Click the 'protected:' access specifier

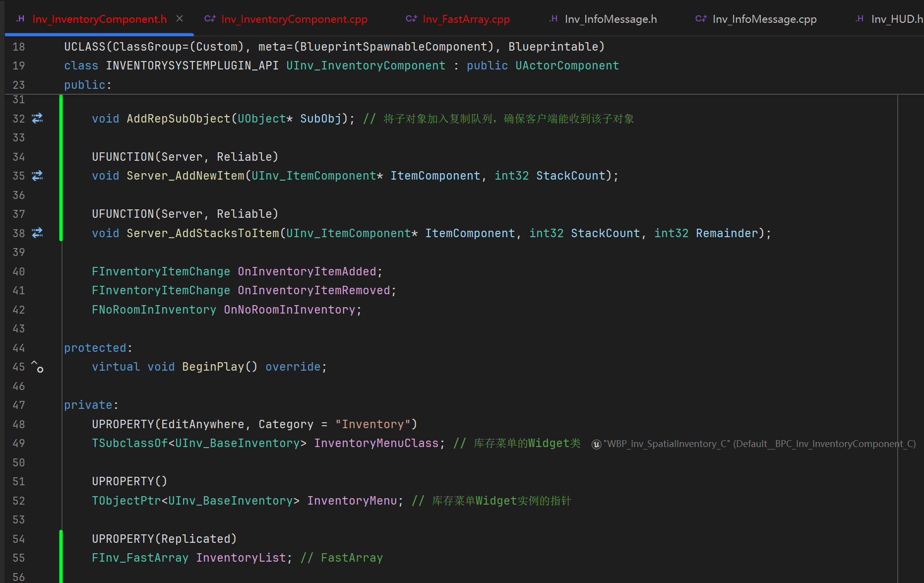coord(98,348)
